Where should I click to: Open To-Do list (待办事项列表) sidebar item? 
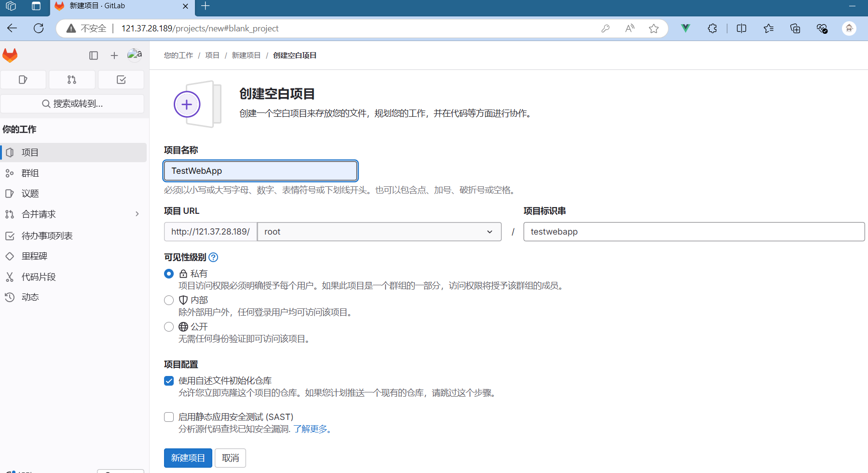click(73, 236)
